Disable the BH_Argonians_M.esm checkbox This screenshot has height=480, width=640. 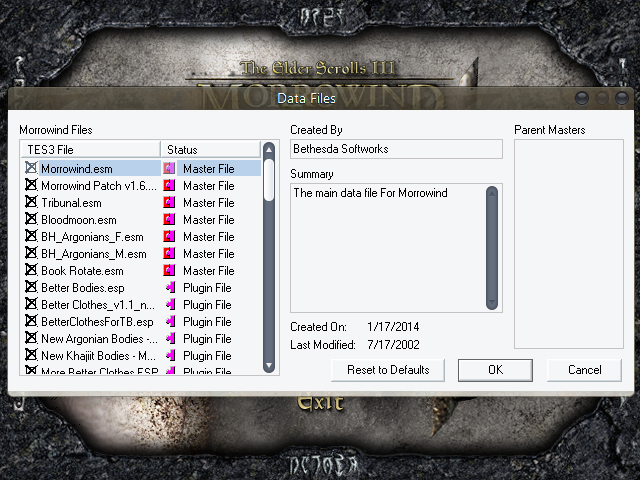coord(31,253)
